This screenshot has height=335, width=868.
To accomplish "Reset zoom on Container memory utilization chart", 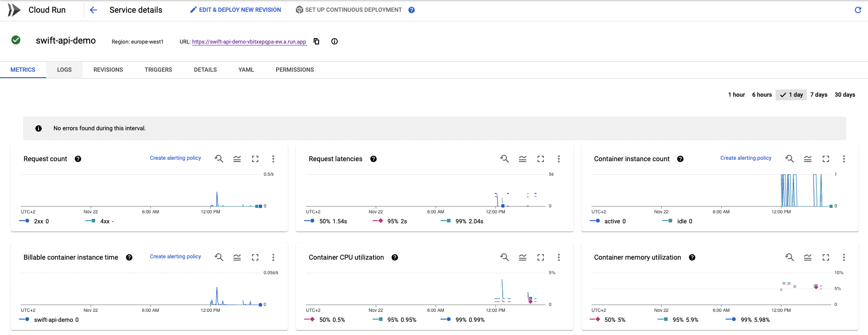I will [x=790, y=257].
